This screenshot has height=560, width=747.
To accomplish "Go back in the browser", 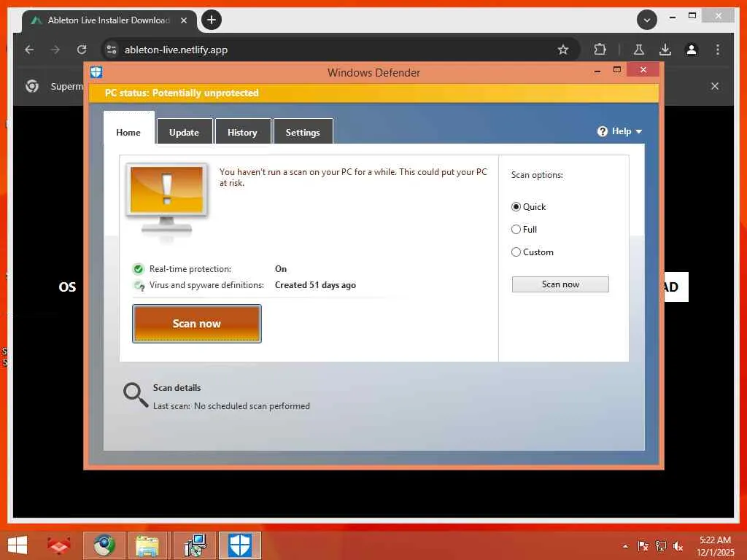I will tap(29, 50).
